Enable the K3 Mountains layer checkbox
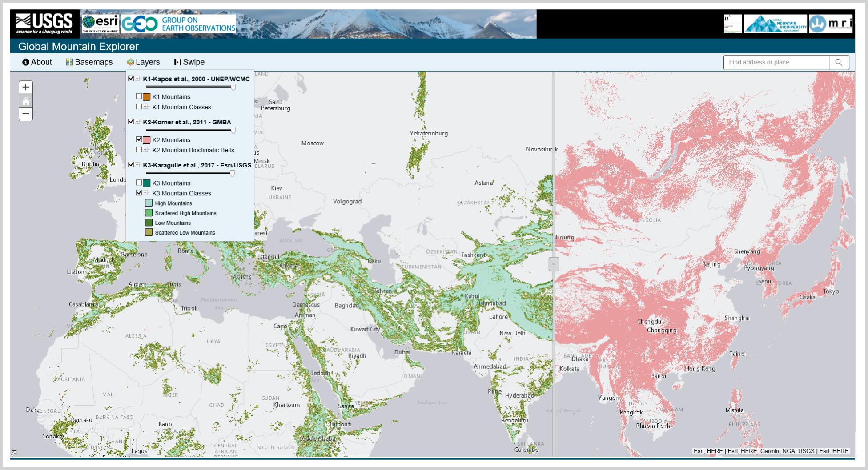 (x=139, y=183)
